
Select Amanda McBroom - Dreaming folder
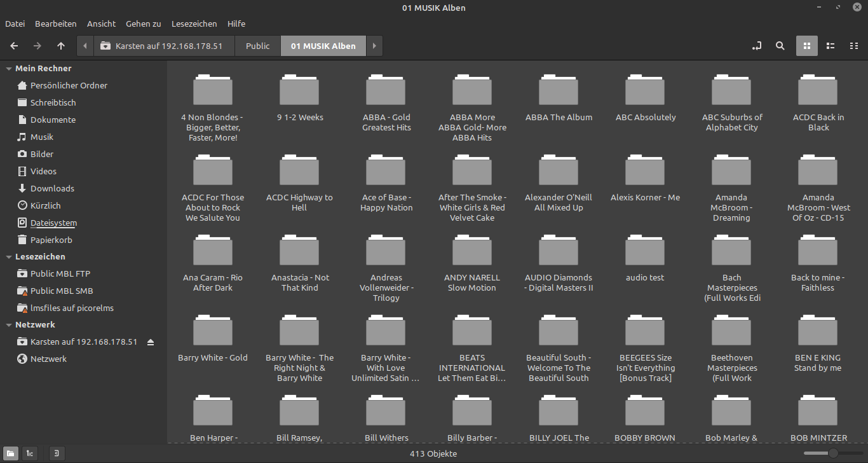(x=732, y=188)
